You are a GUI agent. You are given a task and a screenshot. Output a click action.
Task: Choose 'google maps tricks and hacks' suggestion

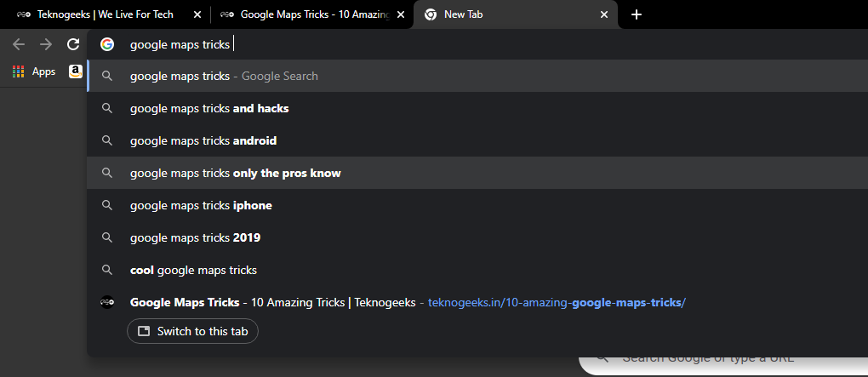tap(477, 109)
